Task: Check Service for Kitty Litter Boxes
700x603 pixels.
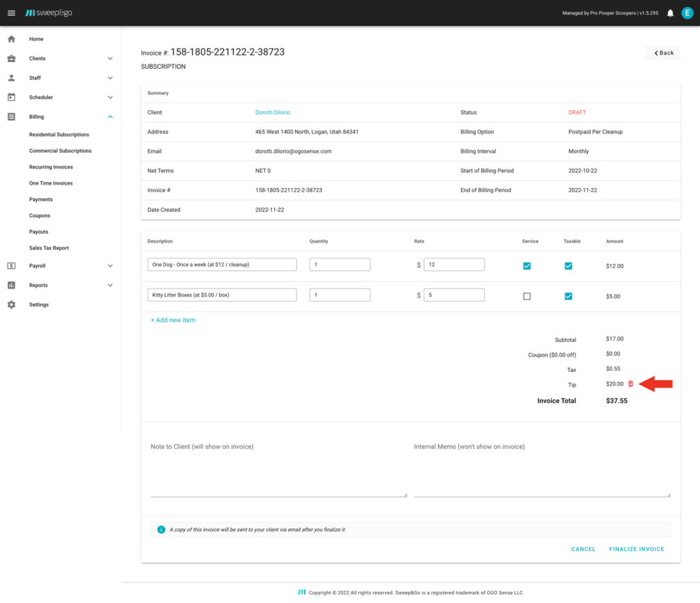Action: pyautogui.click(x=526, y=296)
